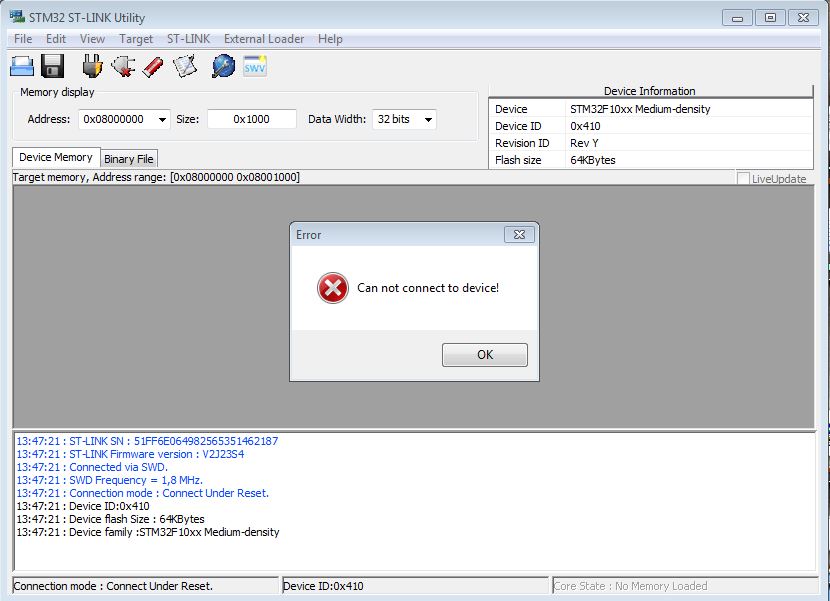Close the Error dialog with X

(519, 235)
